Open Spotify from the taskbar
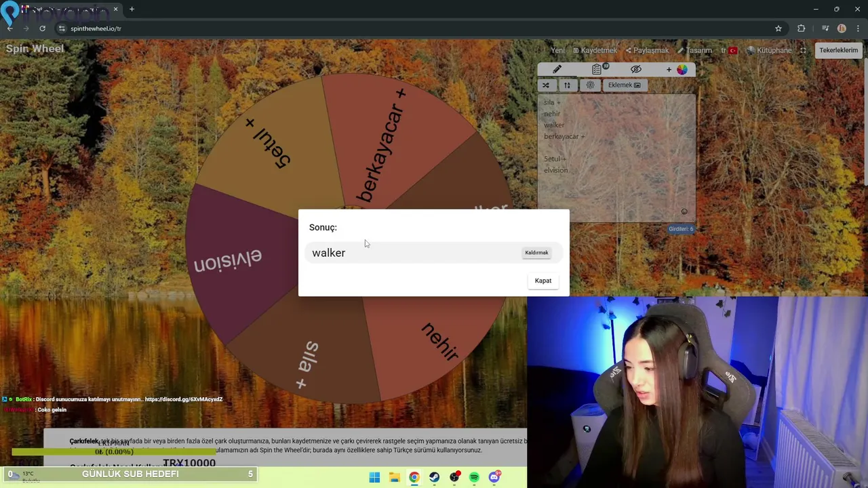This screenshot has width=868, height=488. pyautogui.click(x=474, y=478)
